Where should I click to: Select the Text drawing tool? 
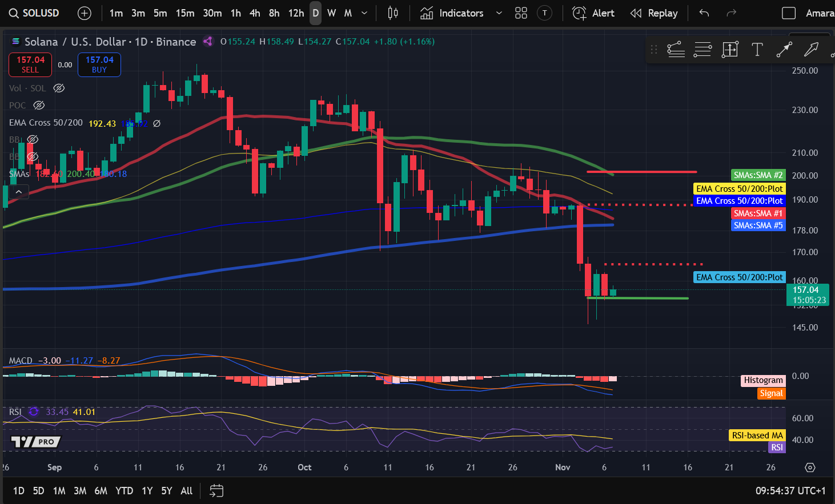coord(757,50)
